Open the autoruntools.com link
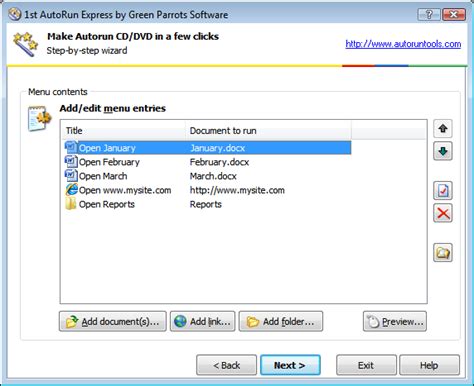This screenshot has width=474, height=386. 403,44
